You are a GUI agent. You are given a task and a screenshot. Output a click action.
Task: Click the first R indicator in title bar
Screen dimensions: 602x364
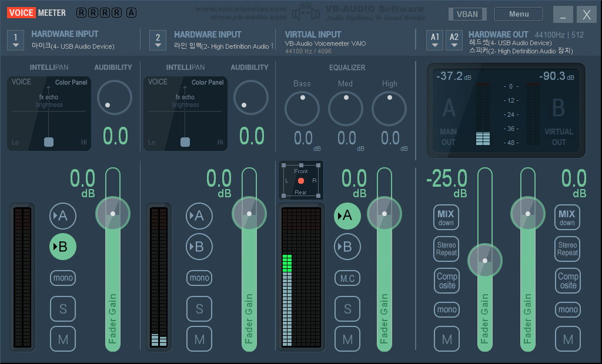click(81, 13)
